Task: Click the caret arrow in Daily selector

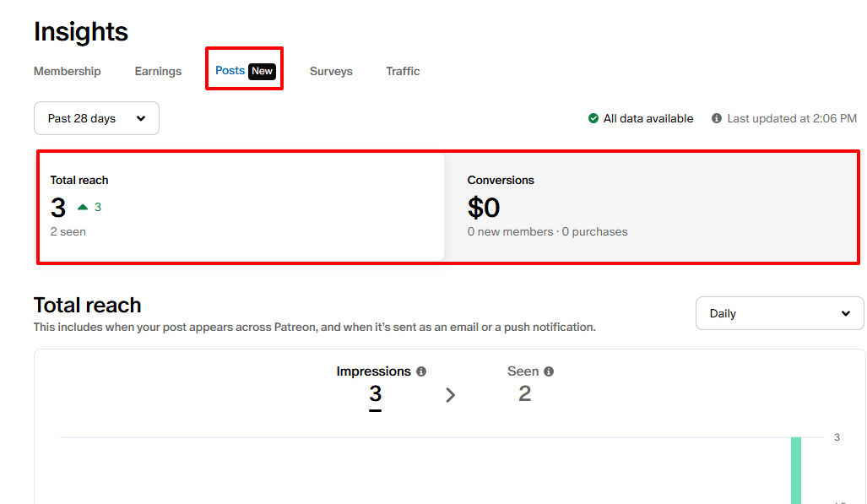Action: pos(845,313)
